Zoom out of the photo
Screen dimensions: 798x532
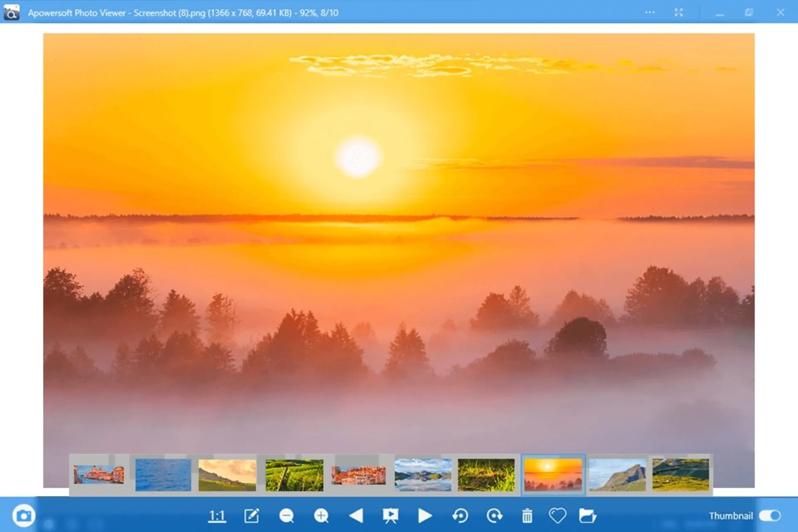(x=286, y=515)
